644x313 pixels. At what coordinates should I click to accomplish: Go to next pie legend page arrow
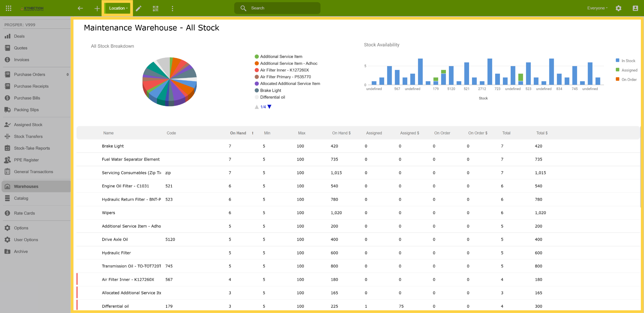click(269, 107)
